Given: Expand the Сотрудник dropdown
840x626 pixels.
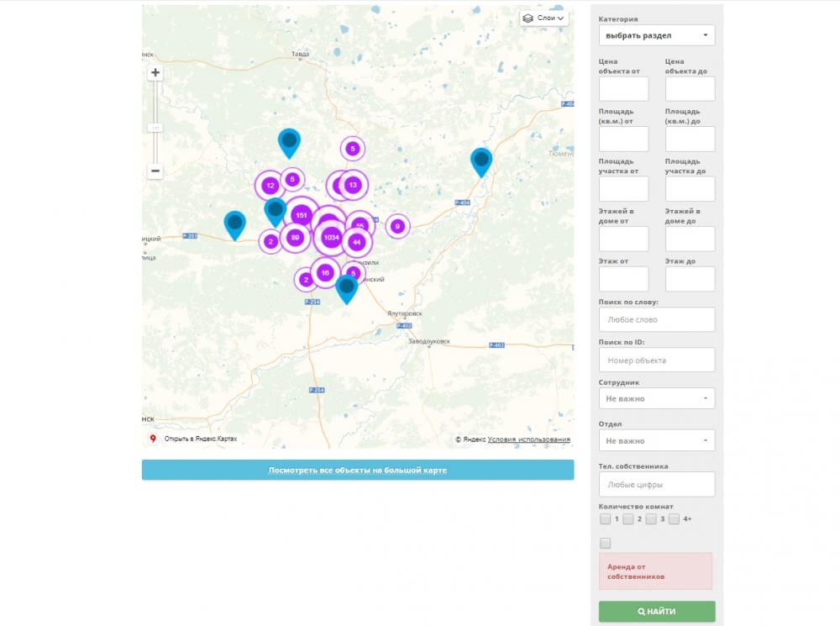Looking at the screenshot, I should coord(657,398).
